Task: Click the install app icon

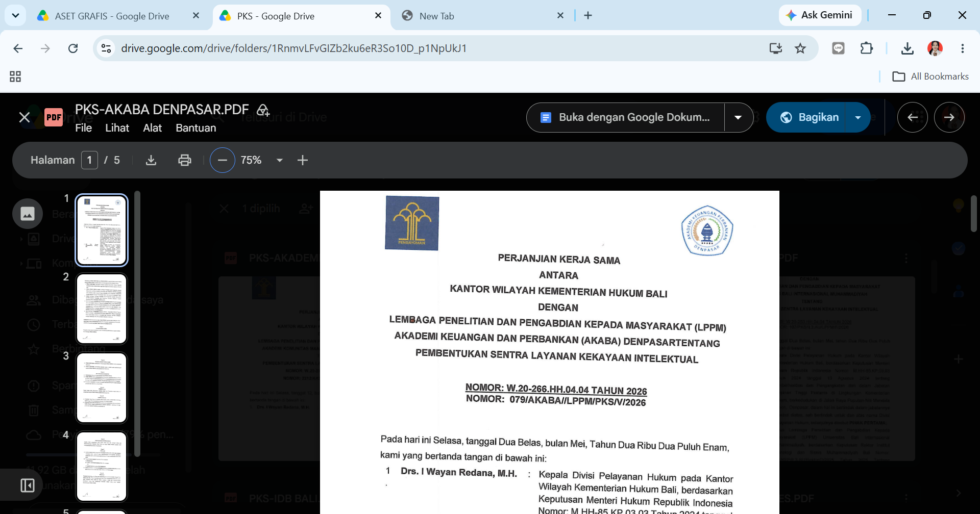Action: (x=776, y=48)
